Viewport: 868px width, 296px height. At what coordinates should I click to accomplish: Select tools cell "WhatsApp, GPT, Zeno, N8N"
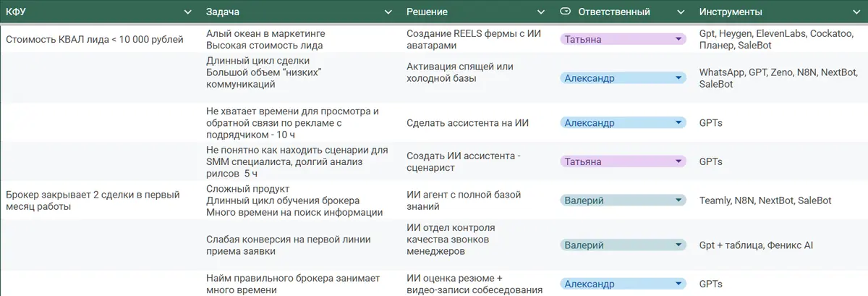[x=781, y=78]
